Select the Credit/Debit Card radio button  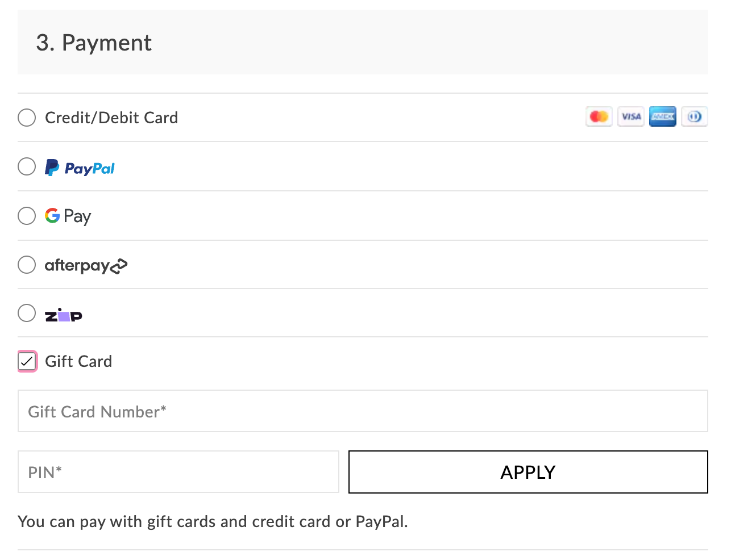(27, 118)
